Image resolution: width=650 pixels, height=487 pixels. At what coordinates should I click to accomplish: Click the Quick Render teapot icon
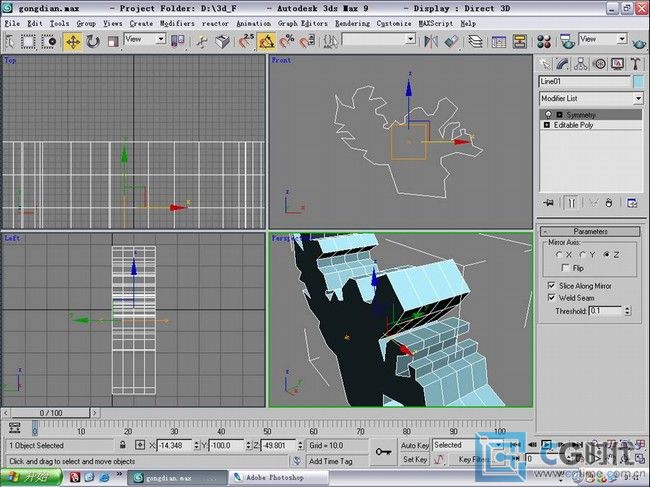tap(638, 42)
